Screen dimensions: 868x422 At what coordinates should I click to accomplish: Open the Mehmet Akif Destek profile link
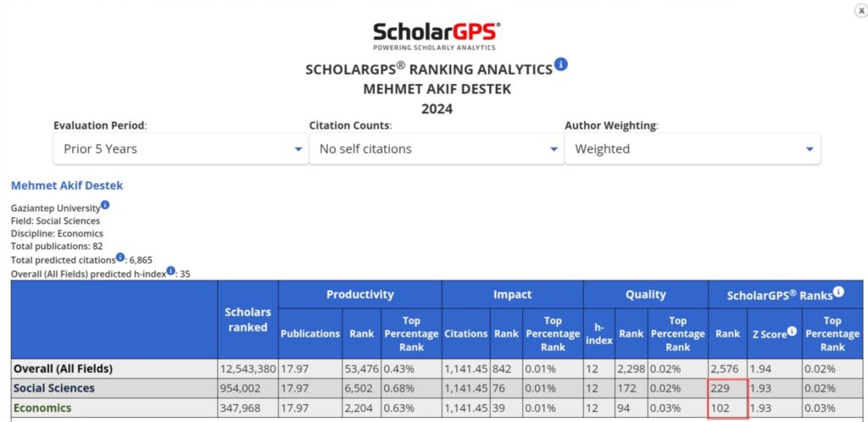(67, 186)
